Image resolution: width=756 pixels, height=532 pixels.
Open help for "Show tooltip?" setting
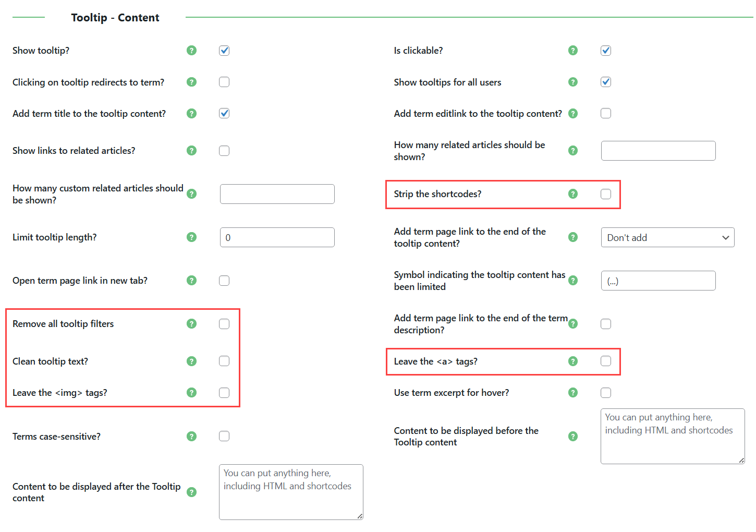(191, 51)
